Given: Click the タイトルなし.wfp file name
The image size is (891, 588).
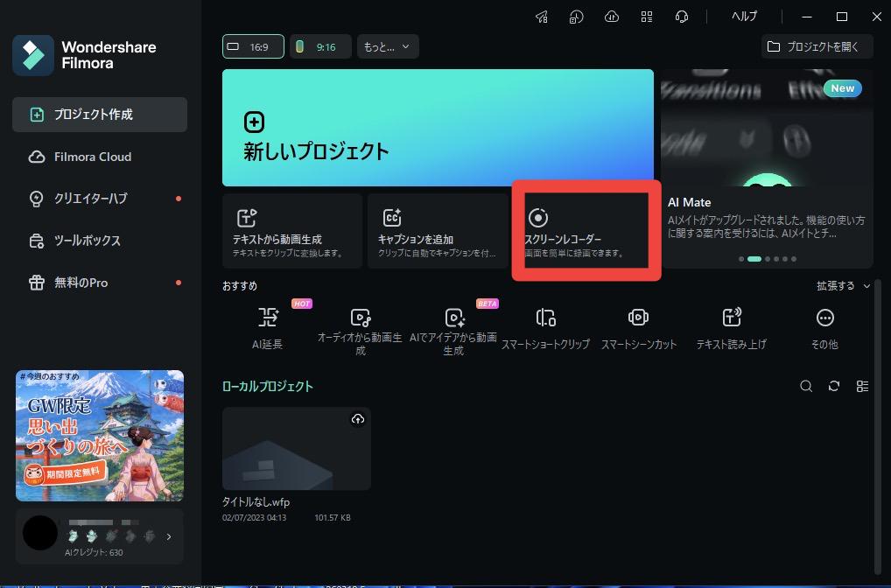Looking at the screenshot, I should point(256,502).
